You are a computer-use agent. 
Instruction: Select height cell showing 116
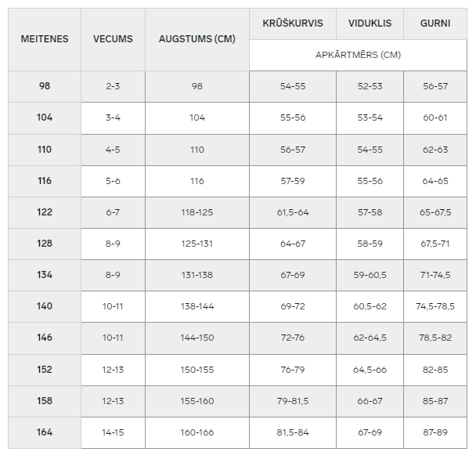point(197,181)
